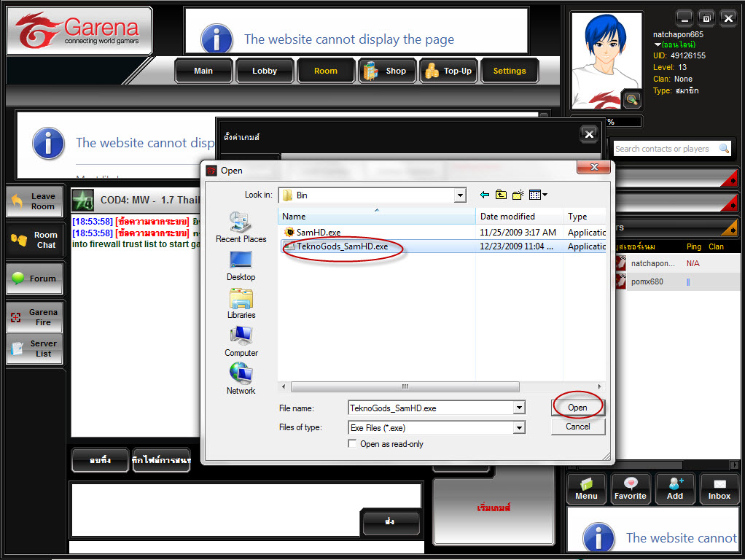Screen dimensions: 745x560
Task: Click the Add contact button
Action: 675,489
